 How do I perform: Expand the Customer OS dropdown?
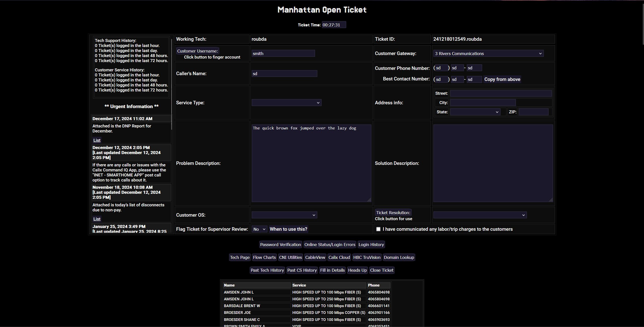pyautogui.click(x=284, y=215)
